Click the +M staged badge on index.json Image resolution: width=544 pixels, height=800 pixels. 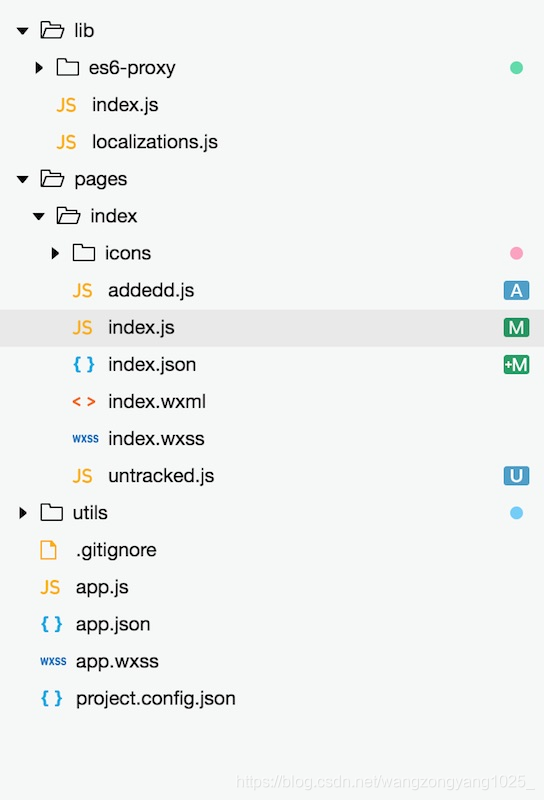[x=516, y=365]
